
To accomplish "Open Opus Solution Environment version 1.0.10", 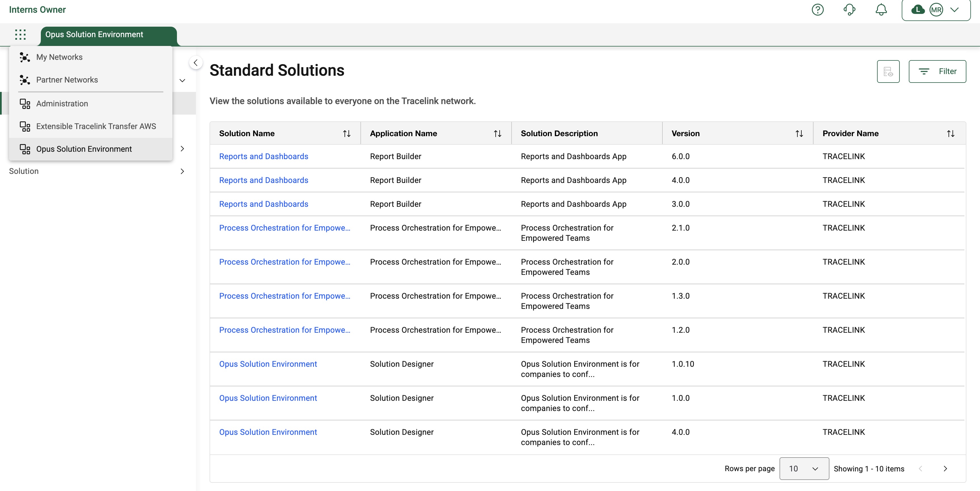I will (268, 364).
